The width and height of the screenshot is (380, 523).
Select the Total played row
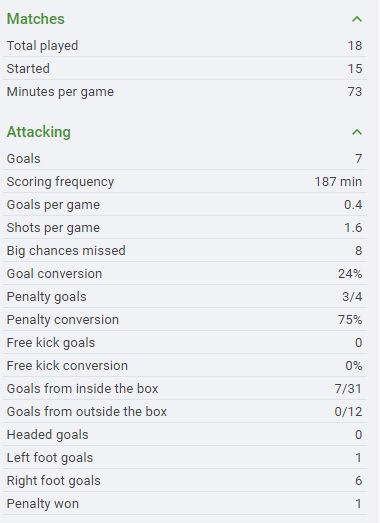click(x=185, y=46)
